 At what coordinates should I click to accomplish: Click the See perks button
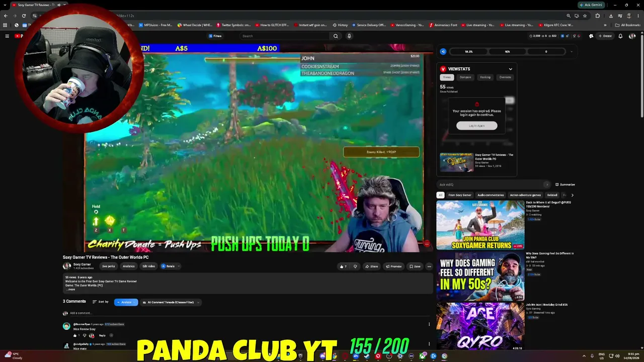[109, 266]
